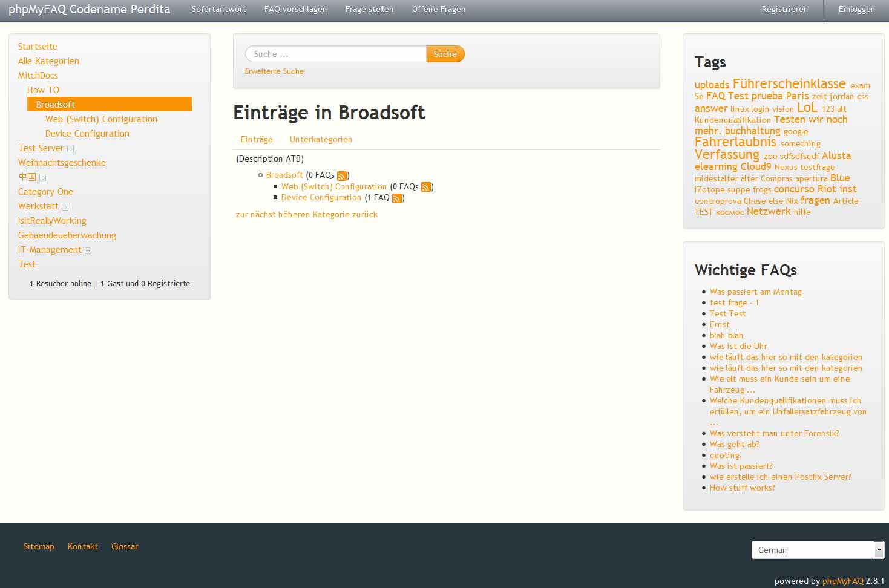Viewport: 889px width, 588px height.
Task: Expand the 中国 category icon
Action: [42, 178]
